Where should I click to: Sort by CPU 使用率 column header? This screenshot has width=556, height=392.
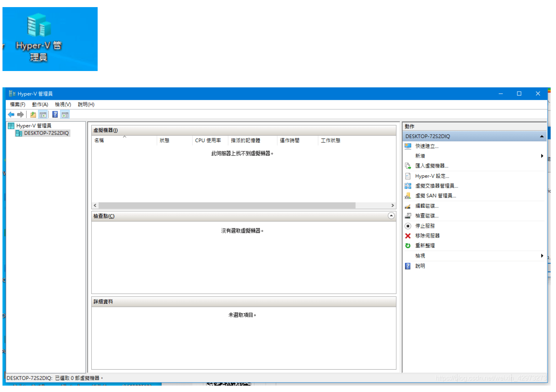point(210,141)
